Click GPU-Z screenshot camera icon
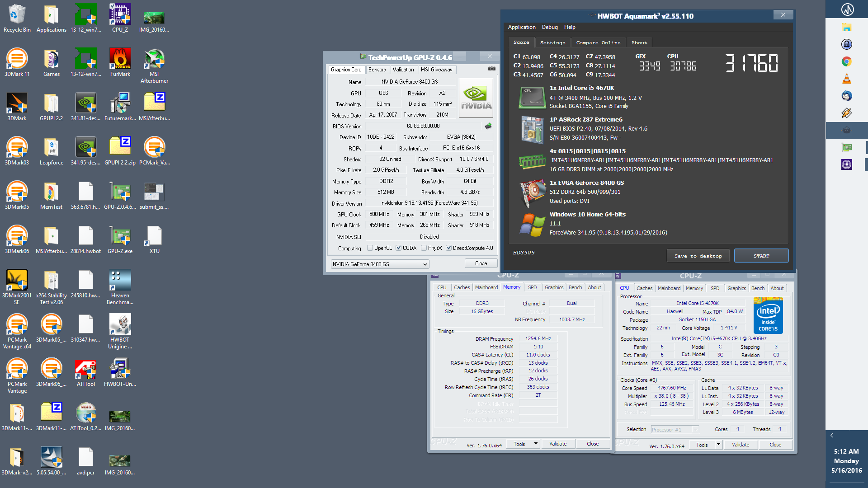868x488 pixels. click(x=492, y=69)
